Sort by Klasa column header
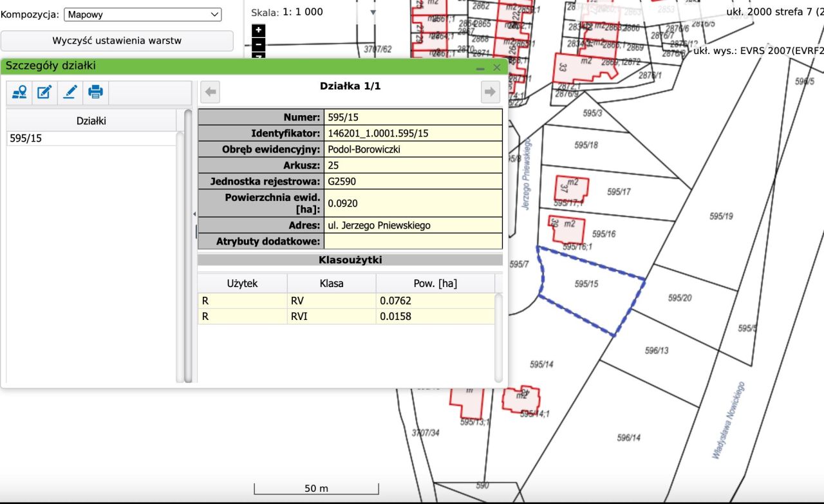Viewport: 824px width, 504px height. point(332,283)
